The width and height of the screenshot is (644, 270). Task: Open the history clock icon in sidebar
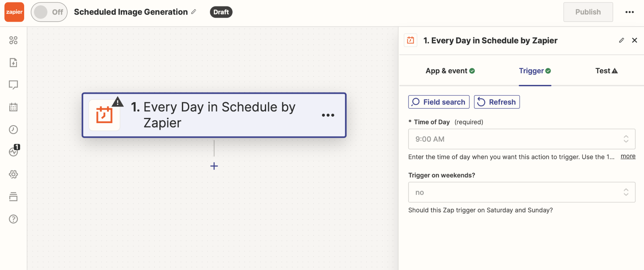coord(13,130)
